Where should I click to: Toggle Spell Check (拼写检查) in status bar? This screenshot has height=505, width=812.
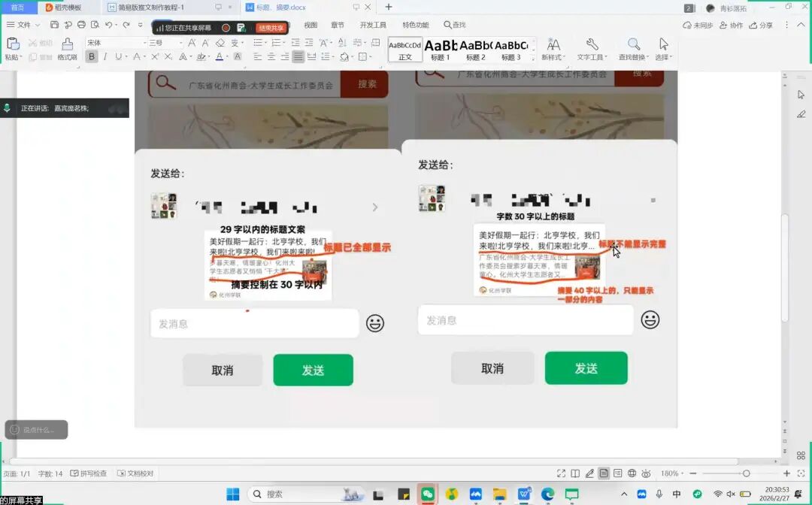[x=89, y=473]
